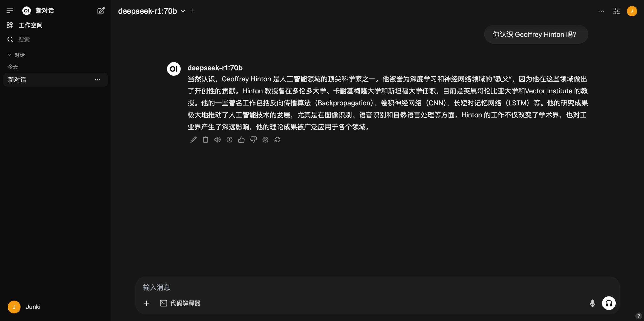This screenshot has height=321, width=644.
Task: Open the three-dot menu for 新对话 chat
Action: (x=98, y=79)
